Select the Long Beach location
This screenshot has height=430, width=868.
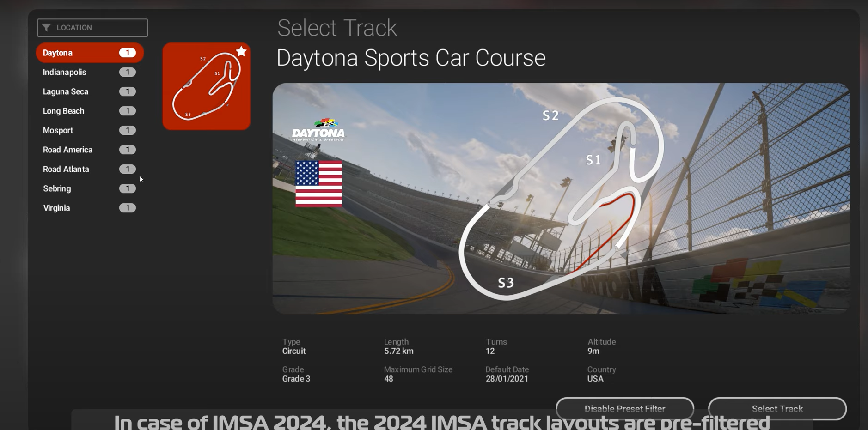[x=90, y=111]
